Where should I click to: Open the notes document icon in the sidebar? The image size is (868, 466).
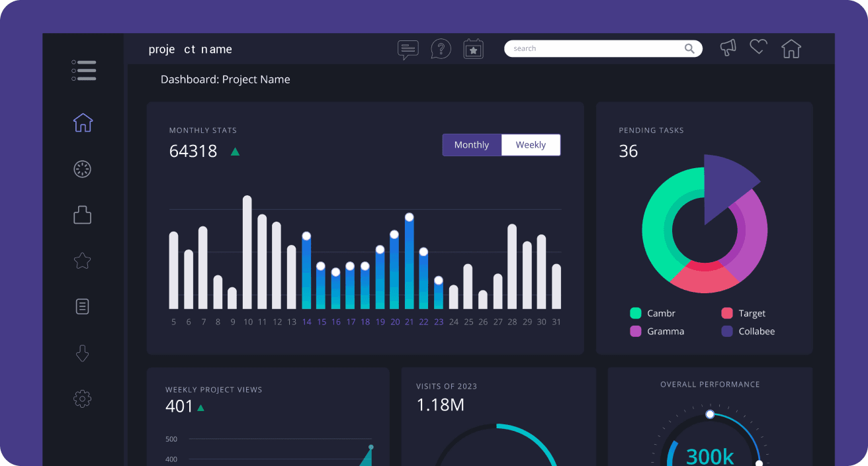tap(82, 306)
